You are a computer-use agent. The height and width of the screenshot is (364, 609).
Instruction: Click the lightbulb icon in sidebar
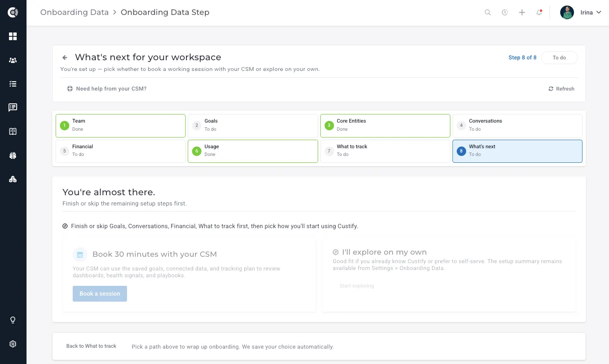coord(13,320)
